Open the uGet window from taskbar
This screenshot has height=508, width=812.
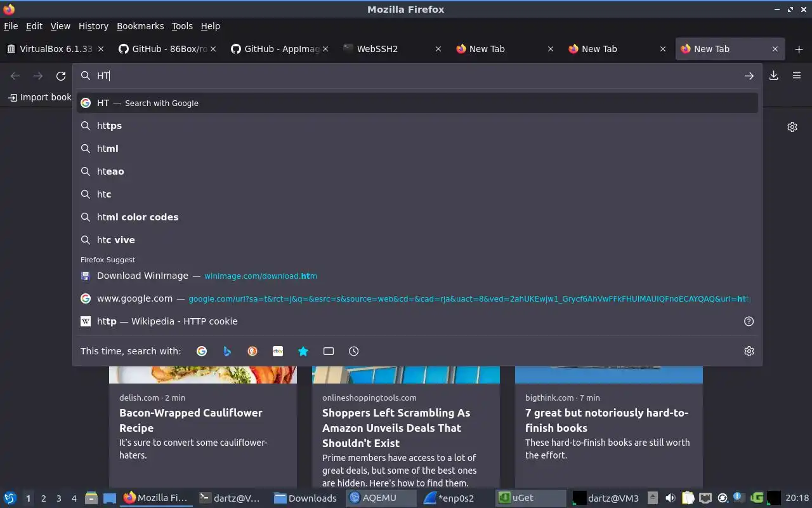pos(530,498)
